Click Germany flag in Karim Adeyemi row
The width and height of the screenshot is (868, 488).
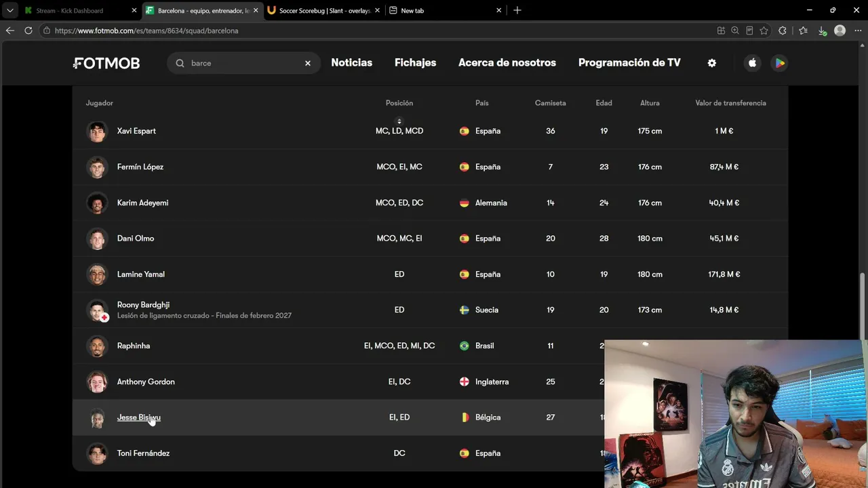(464, 203)
